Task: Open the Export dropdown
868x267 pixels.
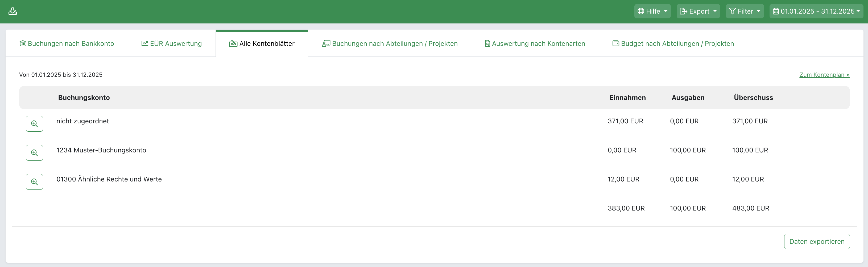Action: pos(698,11)
